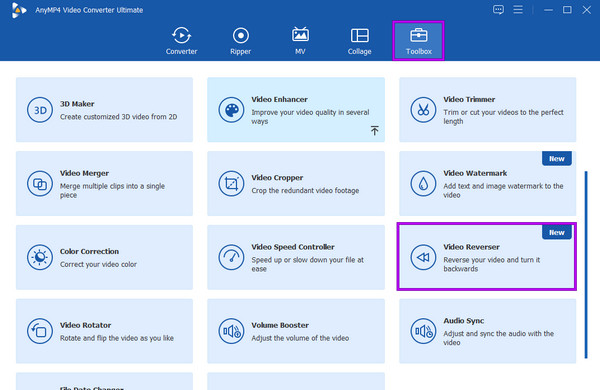Click the pin-to-top arrow on Video Enhancer
Viewport: 600px width, 390px height.
click(375, 131)
